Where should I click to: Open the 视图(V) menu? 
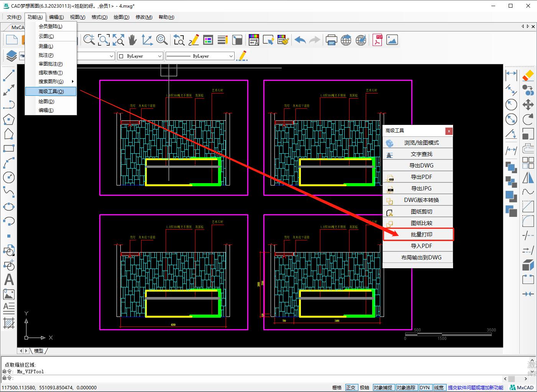[77, 17]
